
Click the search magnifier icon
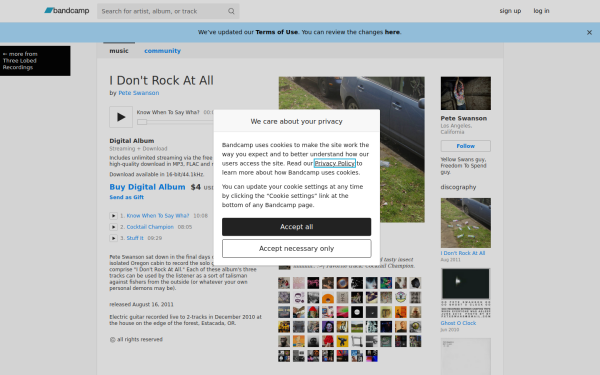click(231, 11)
